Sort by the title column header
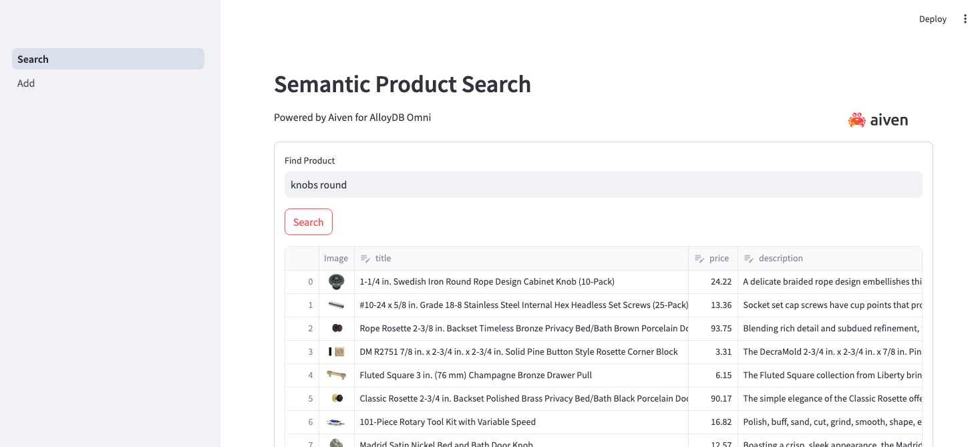 [x=383, y=259]
